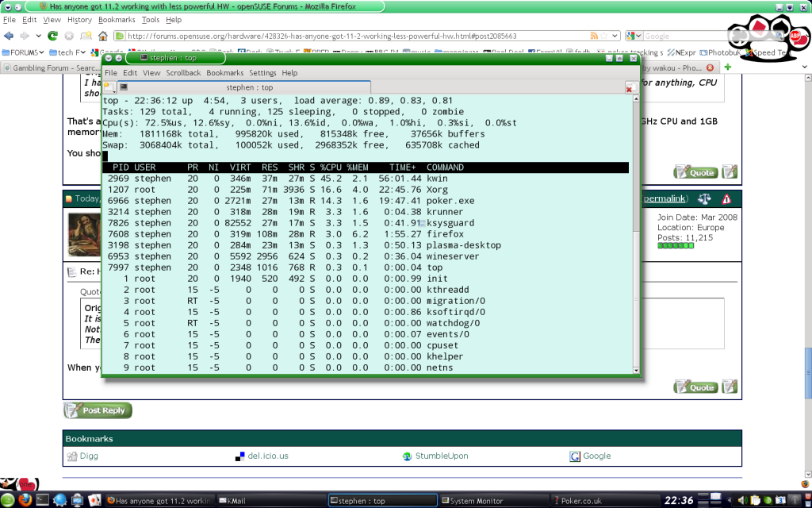
Task: Open Firefox Tools menu
Action: coord(151,20)
